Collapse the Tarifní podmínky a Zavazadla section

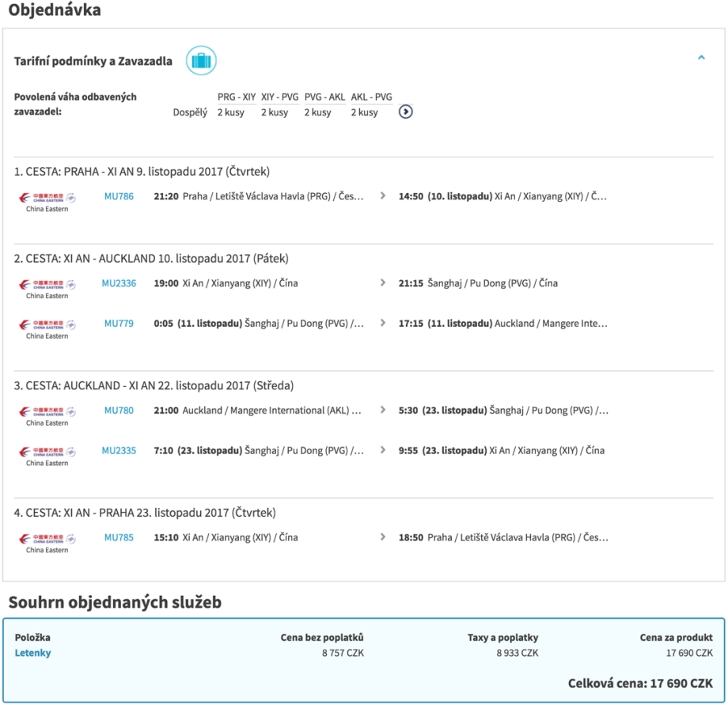click(x=700, y=58)
